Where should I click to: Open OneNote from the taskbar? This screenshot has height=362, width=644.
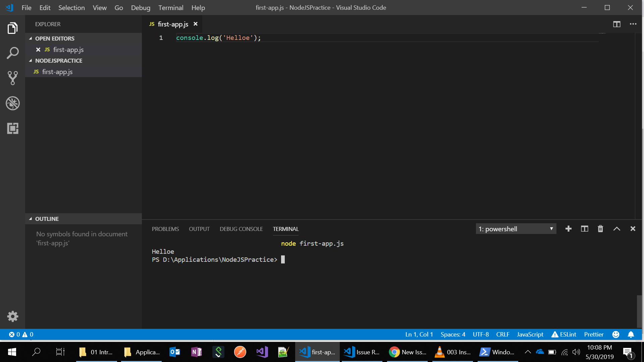point(197,352)
